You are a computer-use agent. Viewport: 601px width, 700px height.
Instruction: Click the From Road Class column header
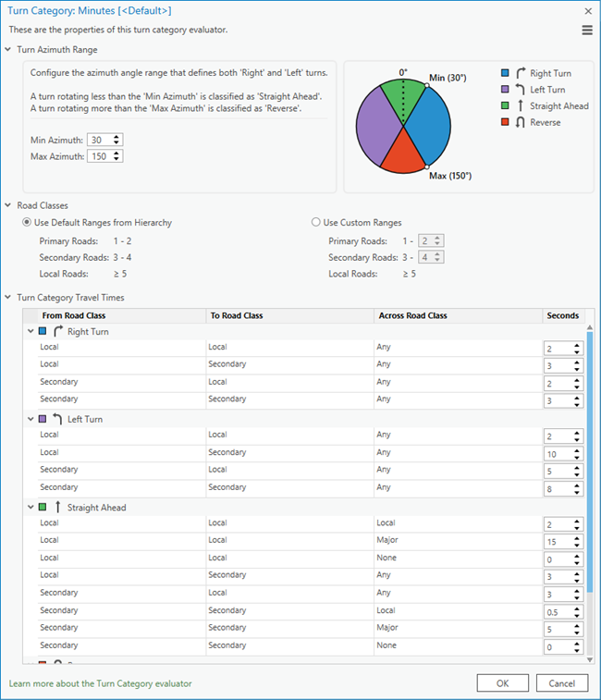click(x=73, y=315)
